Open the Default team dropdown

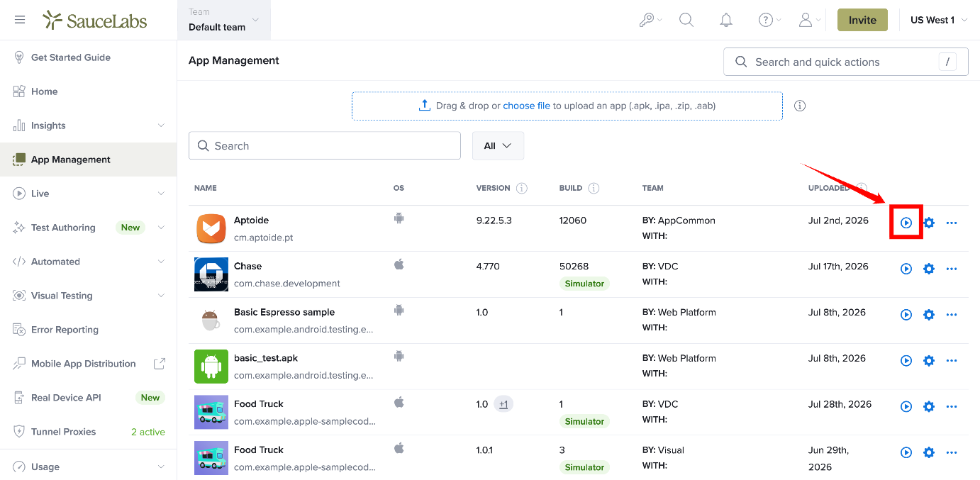tap(224, 20)
